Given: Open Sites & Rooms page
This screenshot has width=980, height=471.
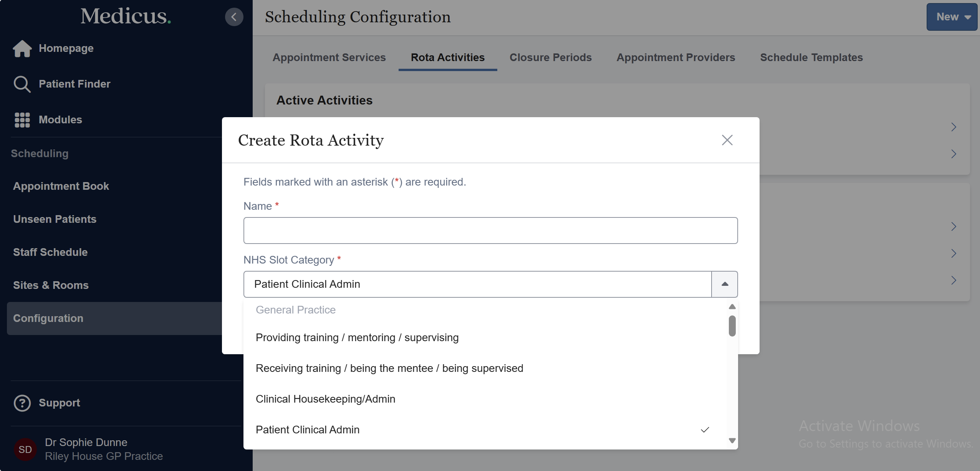Looking at the screenshot, I should point(50,285).
